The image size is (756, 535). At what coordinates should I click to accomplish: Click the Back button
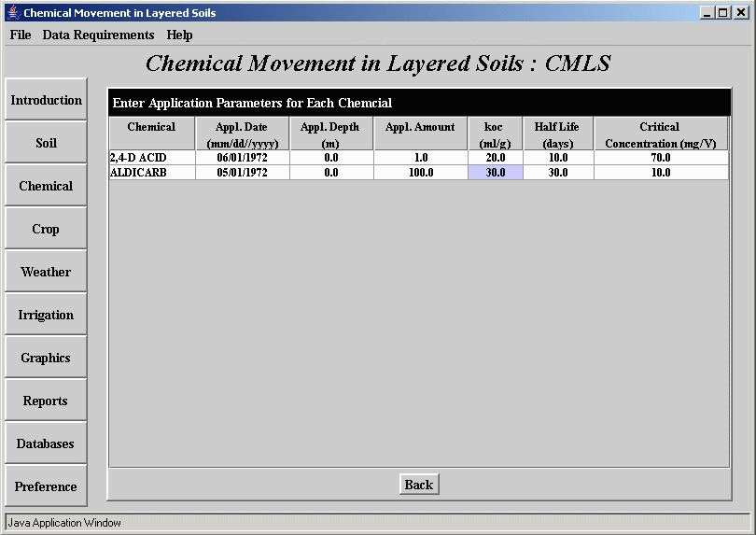point(419,484)
